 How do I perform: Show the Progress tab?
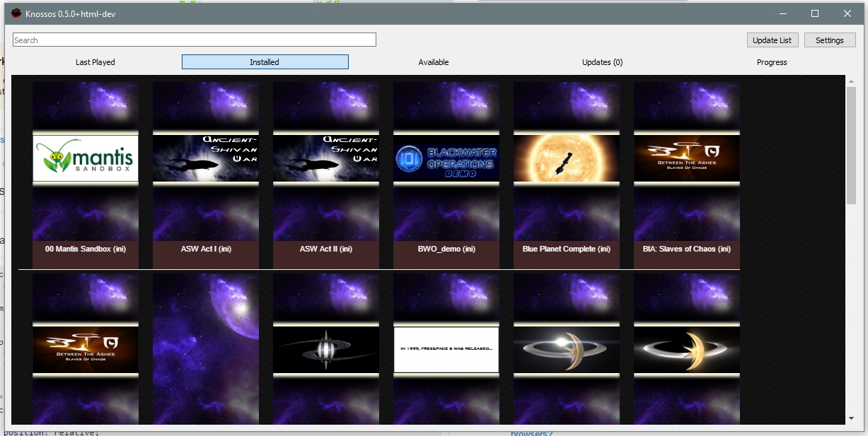(x=772, y=62)
